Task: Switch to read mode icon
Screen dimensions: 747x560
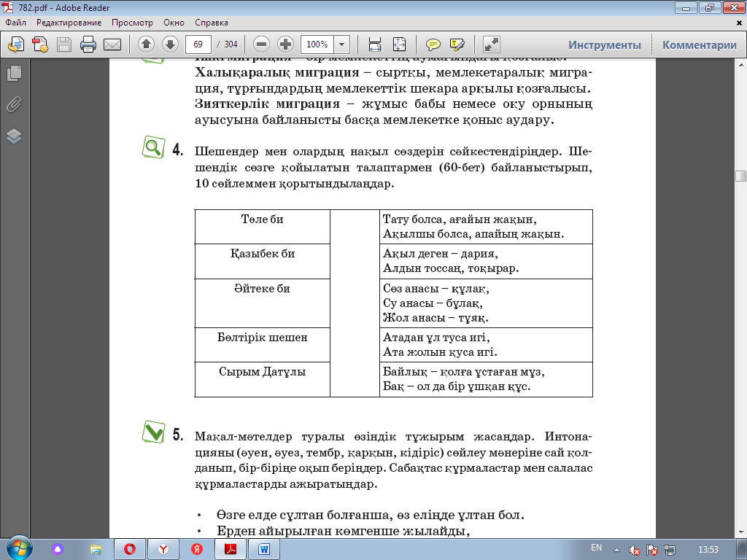Action: (491, 44)
